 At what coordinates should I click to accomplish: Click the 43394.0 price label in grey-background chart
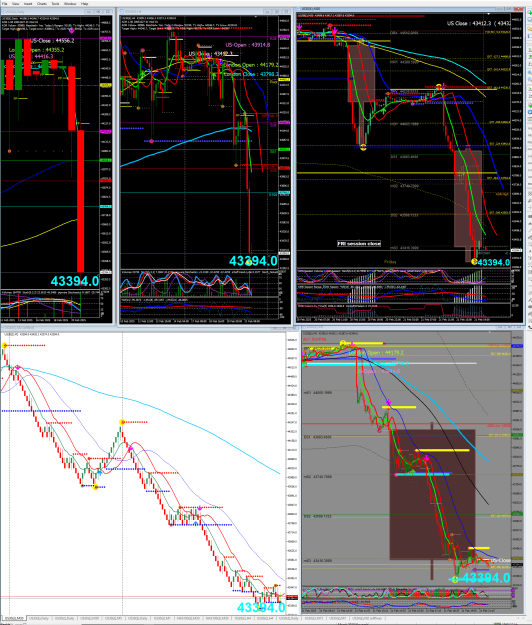486,578
